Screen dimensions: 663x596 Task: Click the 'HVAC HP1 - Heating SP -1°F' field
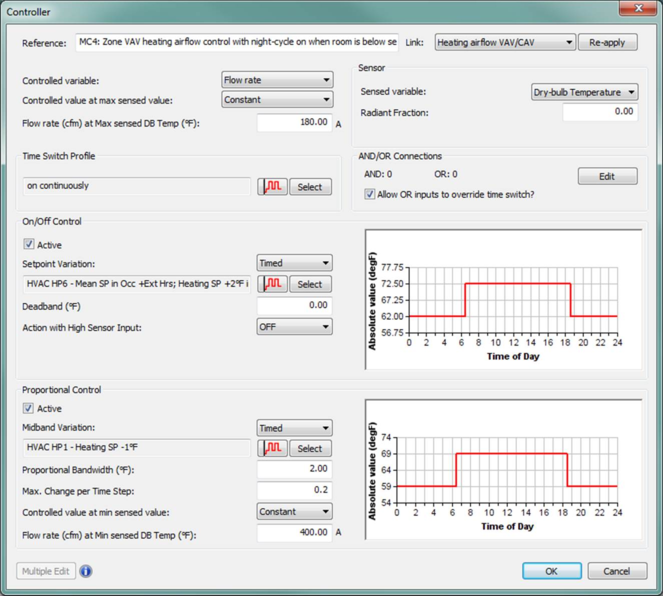click(x=137, y=448)
